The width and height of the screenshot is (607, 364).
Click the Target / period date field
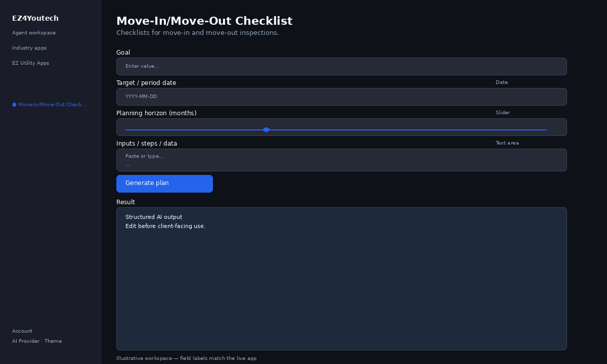pyautogui.click(x=341, y=97)
